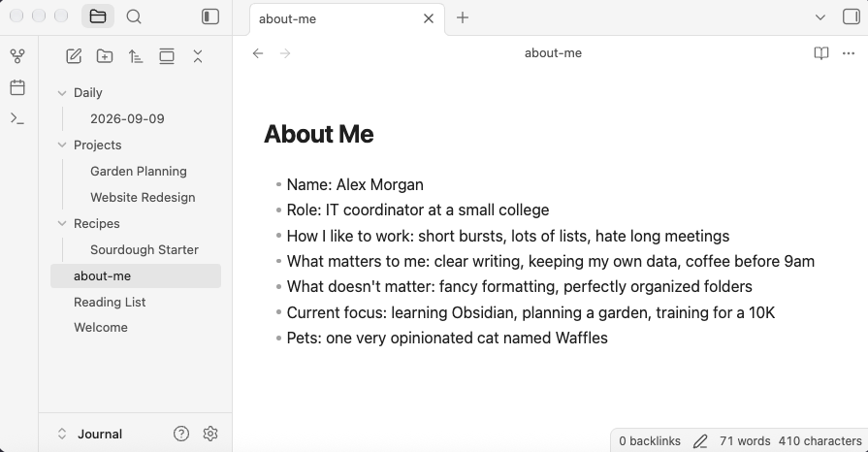868x452 pixels.
Task: Open graph view from the ribbon
Action: point(17,56)
